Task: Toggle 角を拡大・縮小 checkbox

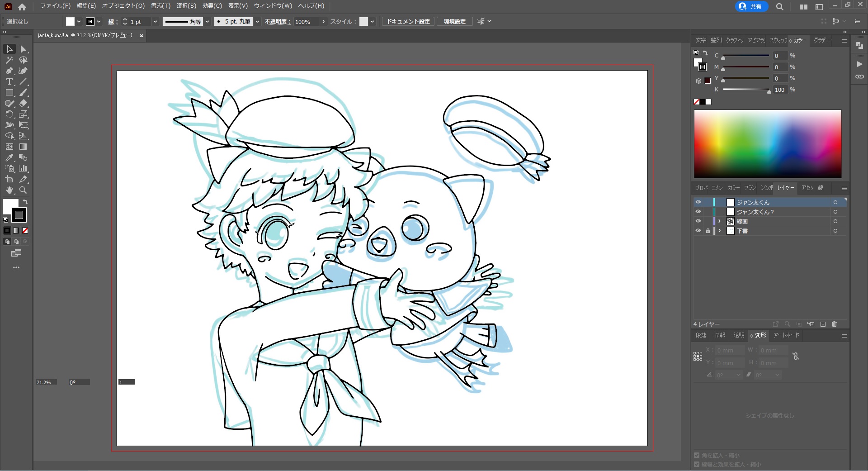Action: pos(697,455)
